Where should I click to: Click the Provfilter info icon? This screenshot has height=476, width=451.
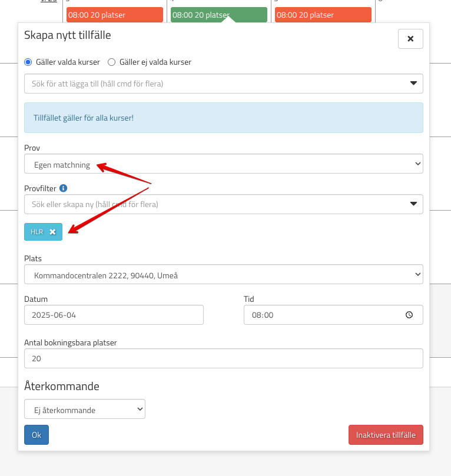click(64, 188)
